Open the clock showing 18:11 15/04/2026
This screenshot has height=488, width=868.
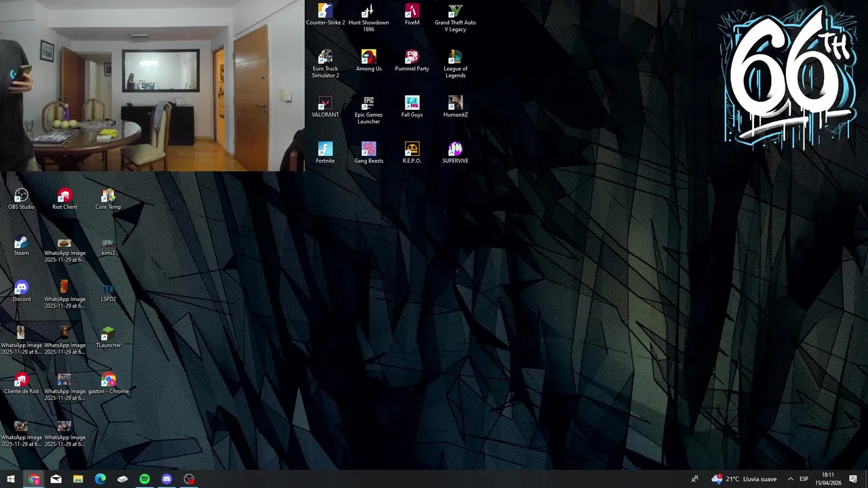click(x=828, y=479)
